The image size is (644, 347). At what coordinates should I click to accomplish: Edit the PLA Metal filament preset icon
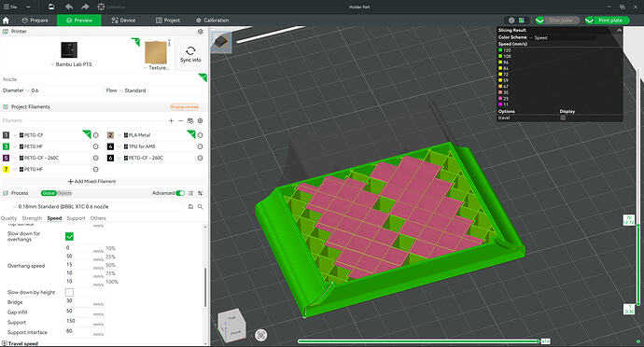pyautogui.click(x=200, y=135)
